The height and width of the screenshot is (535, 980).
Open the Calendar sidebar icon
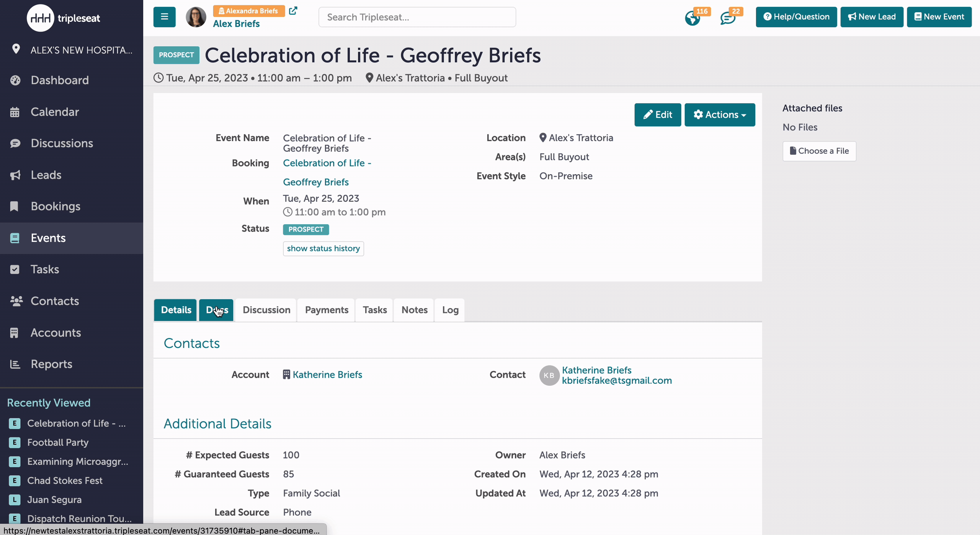(x=15, y=112)
